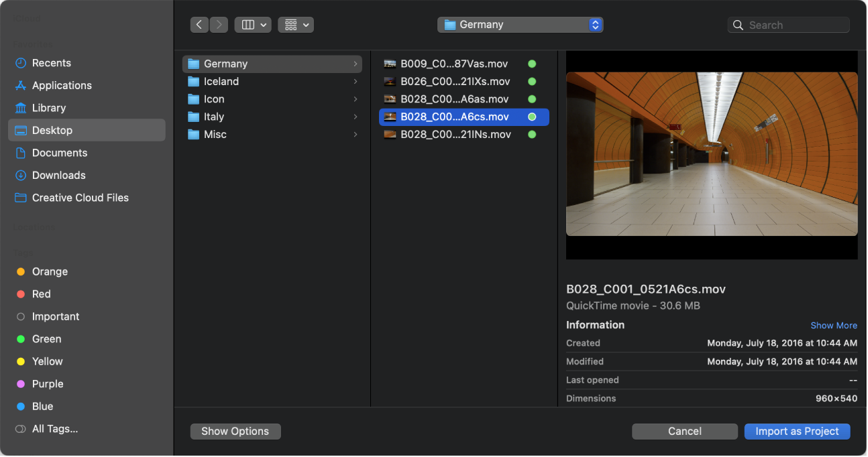Click the green dot beside B009_C0...87Vas.mov
868x457 pixels.
[532, 64]
